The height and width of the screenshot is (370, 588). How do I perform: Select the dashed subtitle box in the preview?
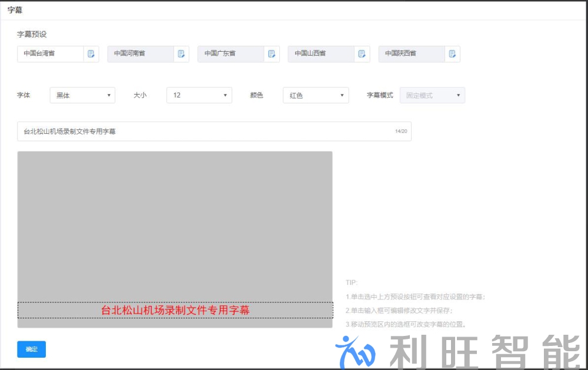point(175,310)
